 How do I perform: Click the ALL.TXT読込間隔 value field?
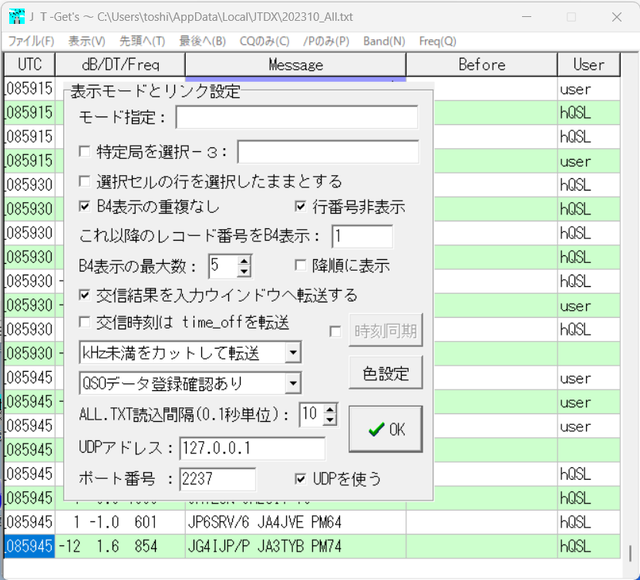click(311, 415)
